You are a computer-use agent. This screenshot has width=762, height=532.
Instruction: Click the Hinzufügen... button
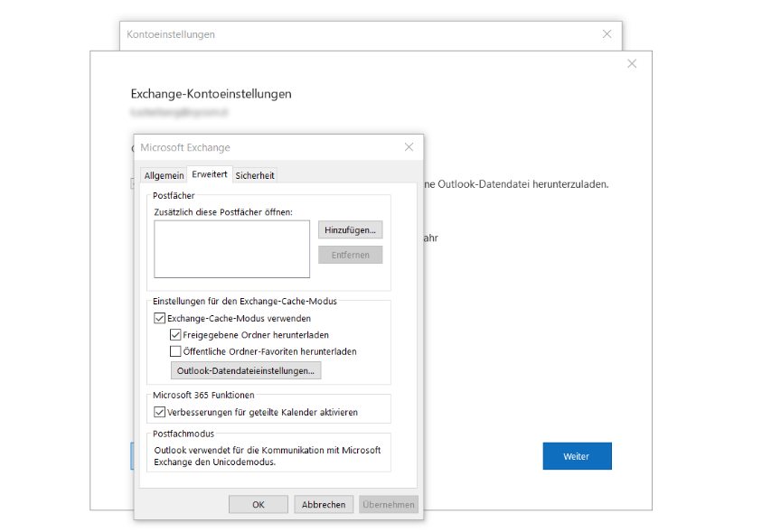pyautogui.click(x=351, y=230)
